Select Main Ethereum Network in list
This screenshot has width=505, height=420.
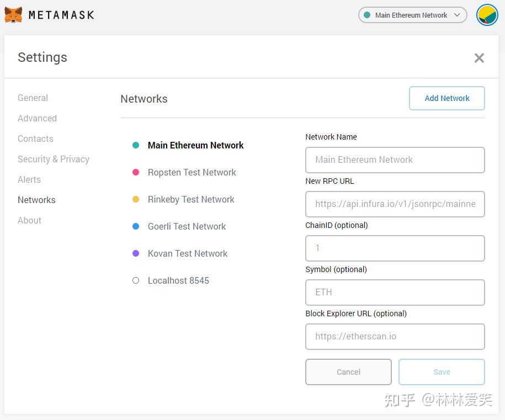coord(195,145)
